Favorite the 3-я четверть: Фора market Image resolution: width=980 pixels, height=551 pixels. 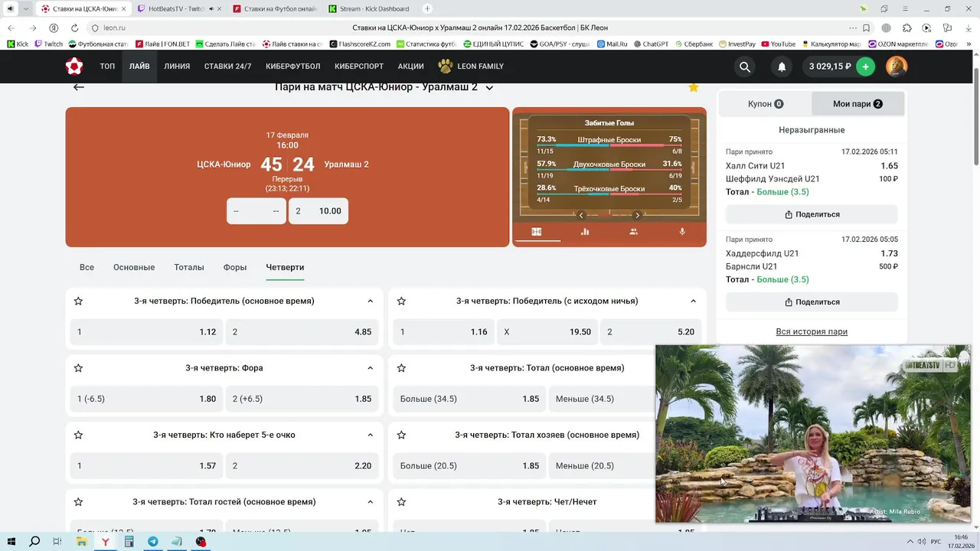(78, 368)
